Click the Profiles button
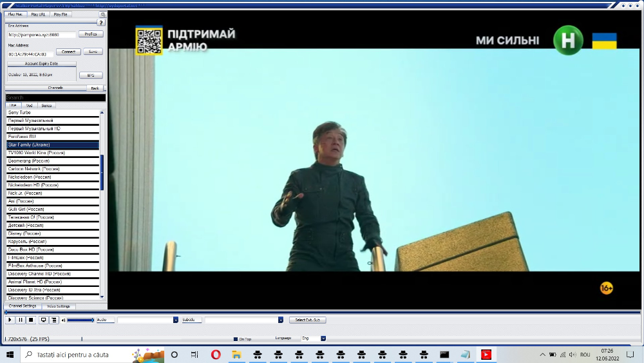 [91, 34]
